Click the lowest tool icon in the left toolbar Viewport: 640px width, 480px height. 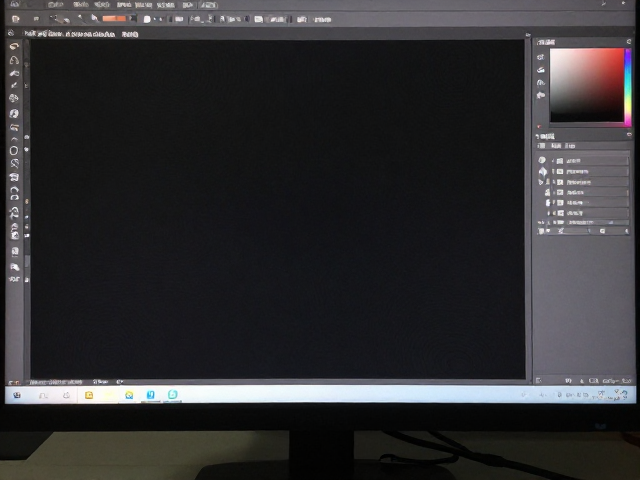coord(15,279)
